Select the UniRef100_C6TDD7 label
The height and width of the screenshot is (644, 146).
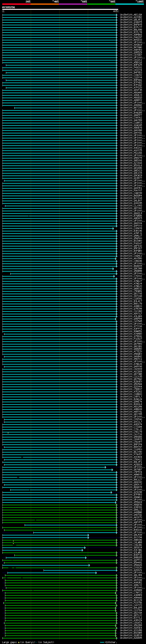[131, 55]
